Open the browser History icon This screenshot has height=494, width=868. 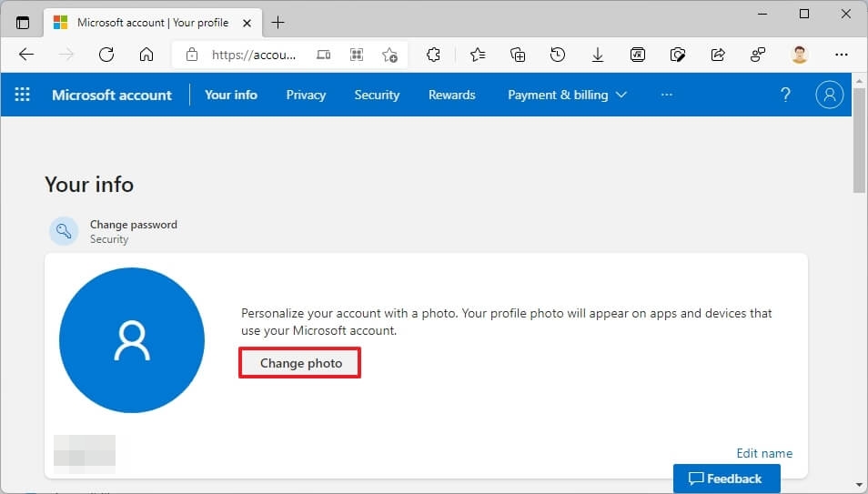point(558,55)
